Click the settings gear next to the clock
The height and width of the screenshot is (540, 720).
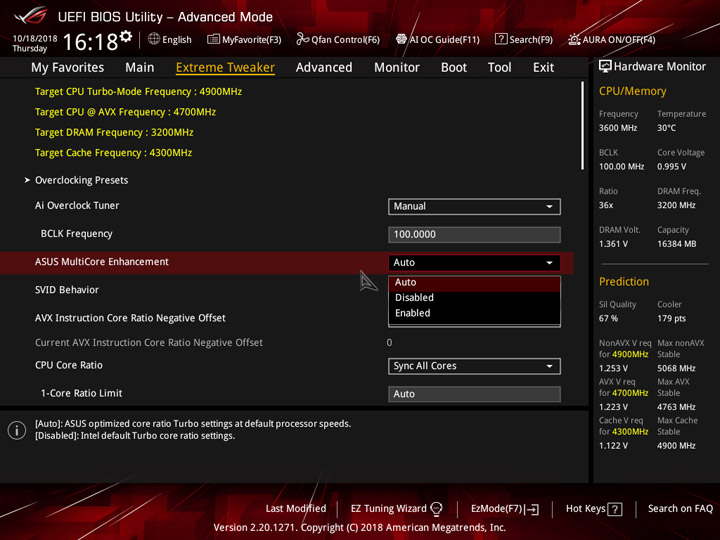tap(126, 36)
